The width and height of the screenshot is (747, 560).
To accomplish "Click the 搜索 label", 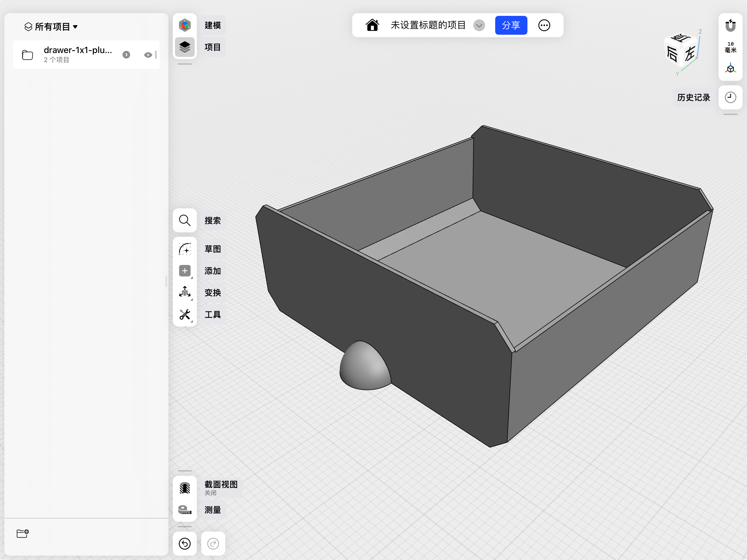I will click(213, 220).
